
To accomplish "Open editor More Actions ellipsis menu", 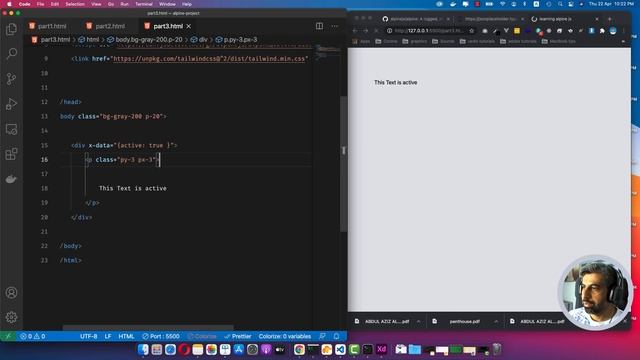I will coord(335,26).
